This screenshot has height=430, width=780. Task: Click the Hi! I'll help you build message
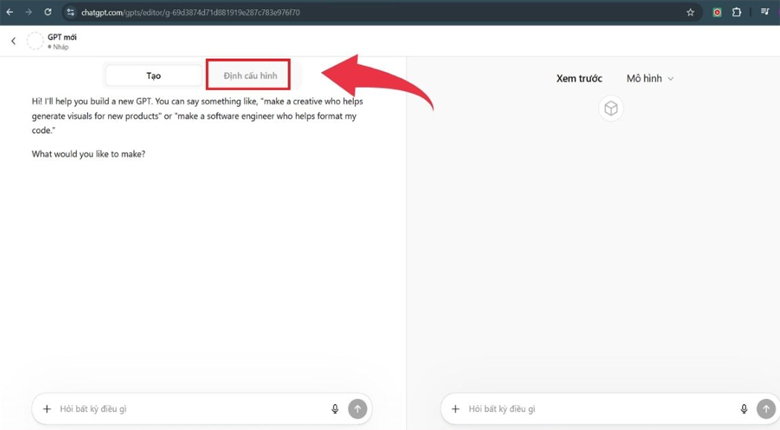click(x=197, y=115)
